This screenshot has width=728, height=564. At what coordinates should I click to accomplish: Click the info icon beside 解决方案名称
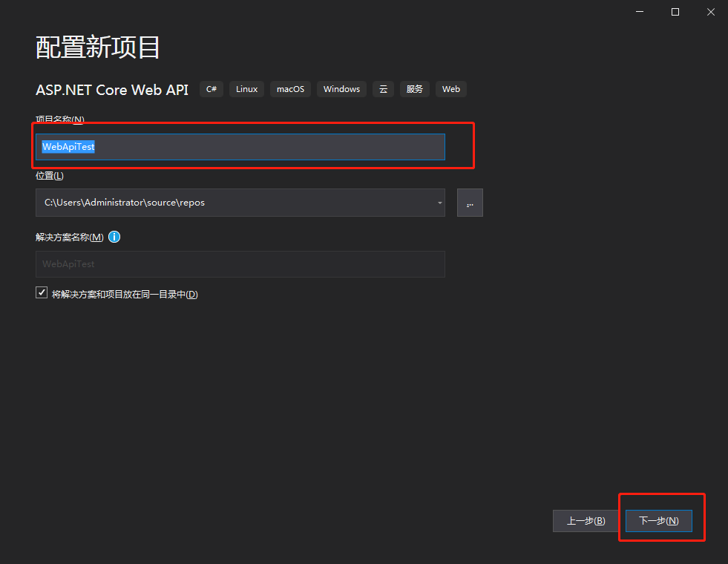click(114, 237)
